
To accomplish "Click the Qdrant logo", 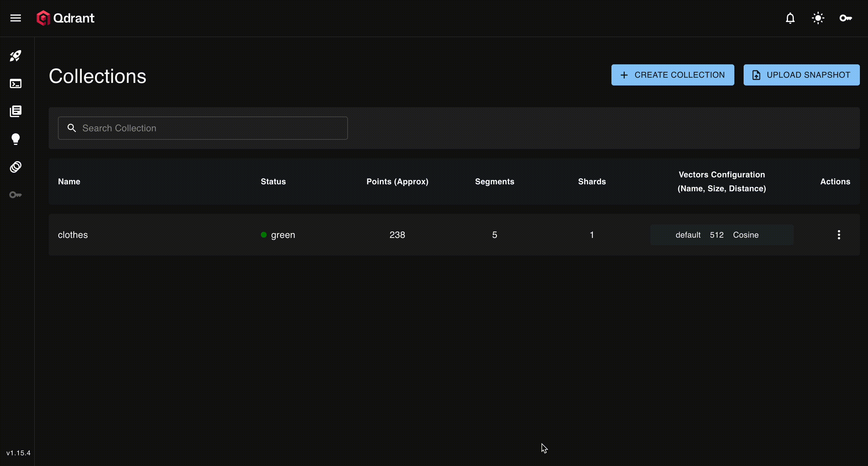I will pyautogui.click(x=66, y=18).
